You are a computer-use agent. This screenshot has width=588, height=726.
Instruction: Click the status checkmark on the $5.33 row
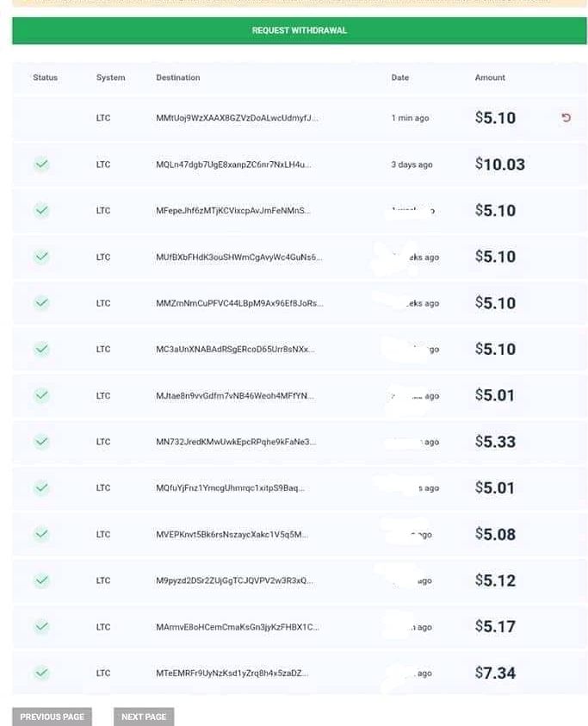pos(41,442)
